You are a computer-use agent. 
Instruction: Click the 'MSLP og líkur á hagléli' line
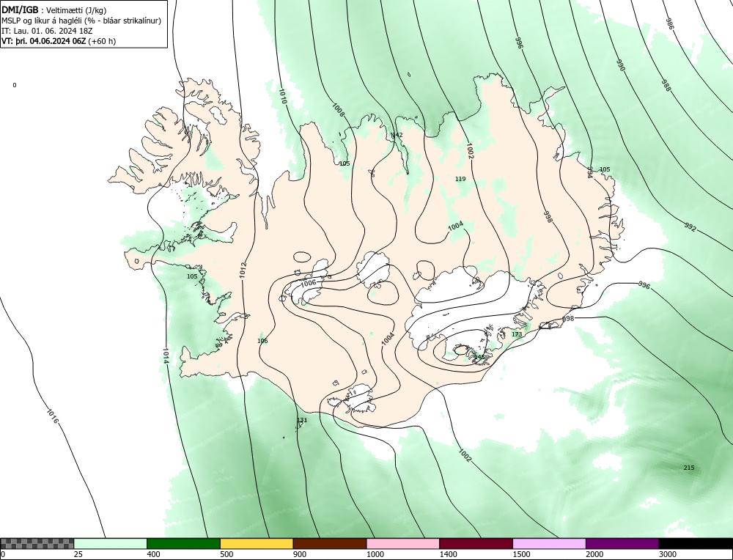[81, 21]
